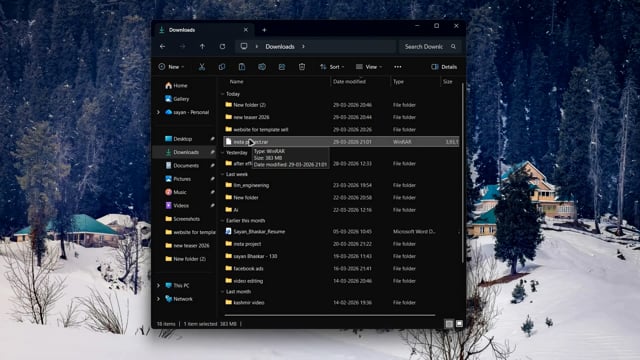The height and width of the screenshot is (360, 640).
Task: Collapse the Last week group
Action: 223,174
